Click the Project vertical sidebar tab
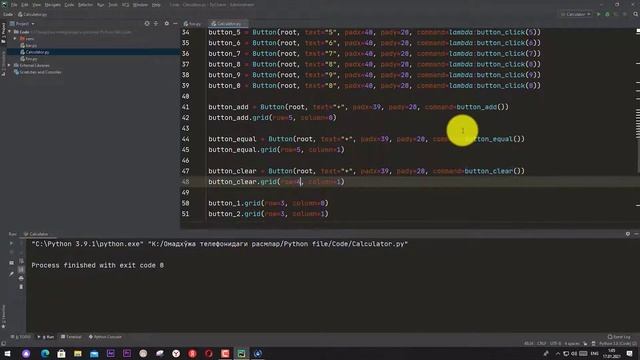 coord(3,32)
